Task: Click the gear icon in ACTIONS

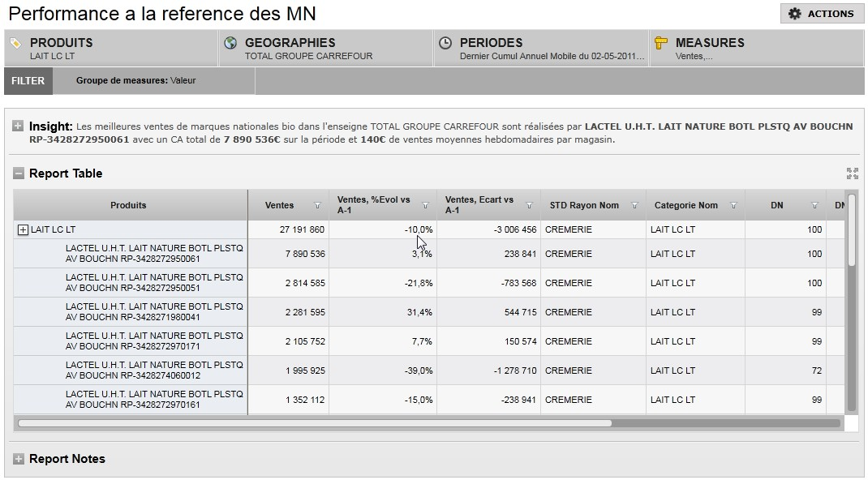Action: (x=794, y=14)
